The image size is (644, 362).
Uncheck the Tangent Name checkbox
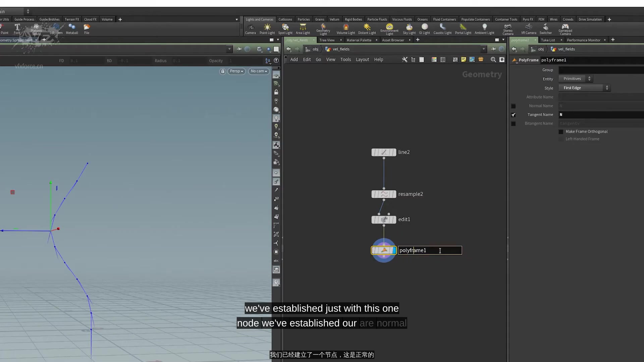[x=514, y=115]
